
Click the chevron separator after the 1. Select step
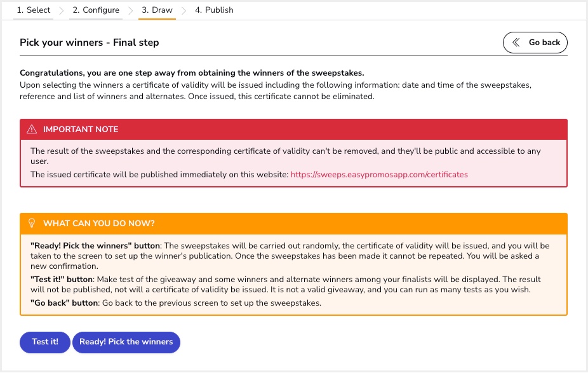(x=62, y=10)
